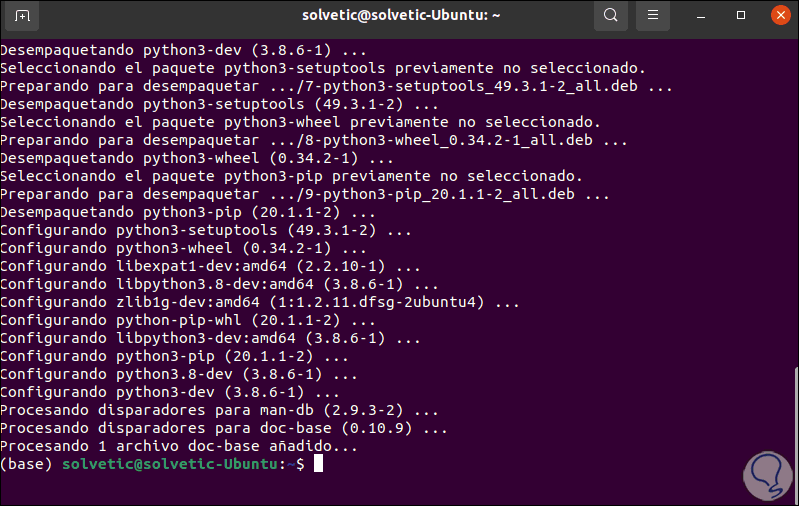The width and height of the screenshot is (799, 506).
Task: Click the "Procesando 1 archivo doc-base añadido" line
Action: (179, 447)
